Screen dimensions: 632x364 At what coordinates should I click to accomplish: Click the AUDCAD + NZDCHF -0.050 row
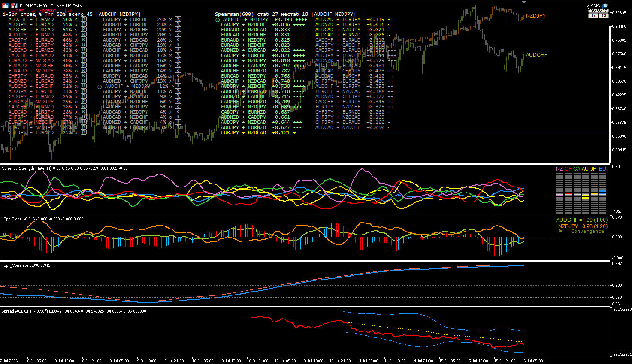pos(353,127)
